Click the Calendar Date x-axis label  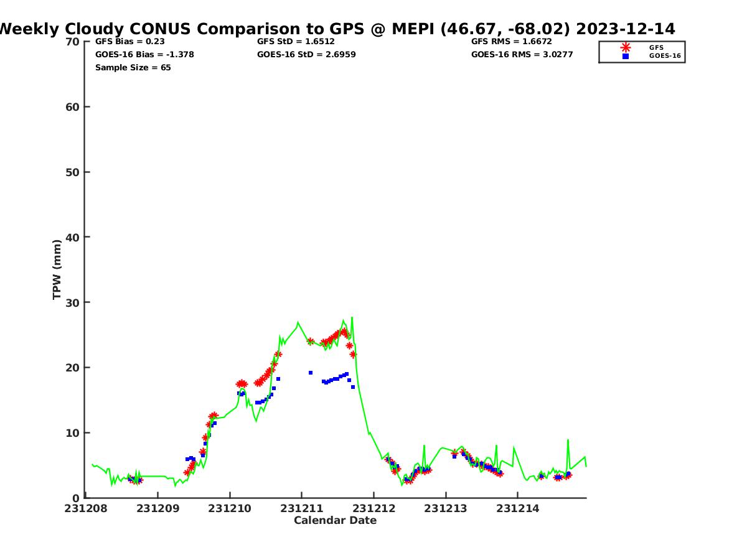pos(335,521)
